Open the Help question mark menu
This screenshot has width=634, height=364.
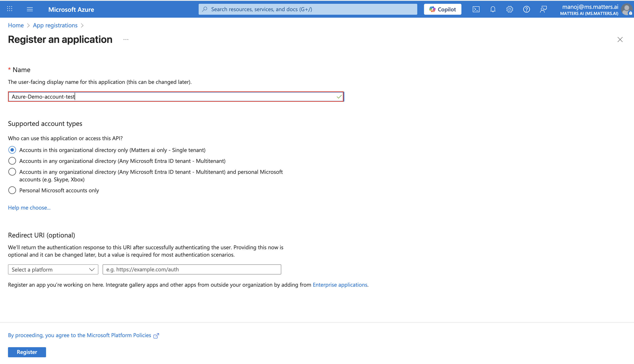point(526,9)
